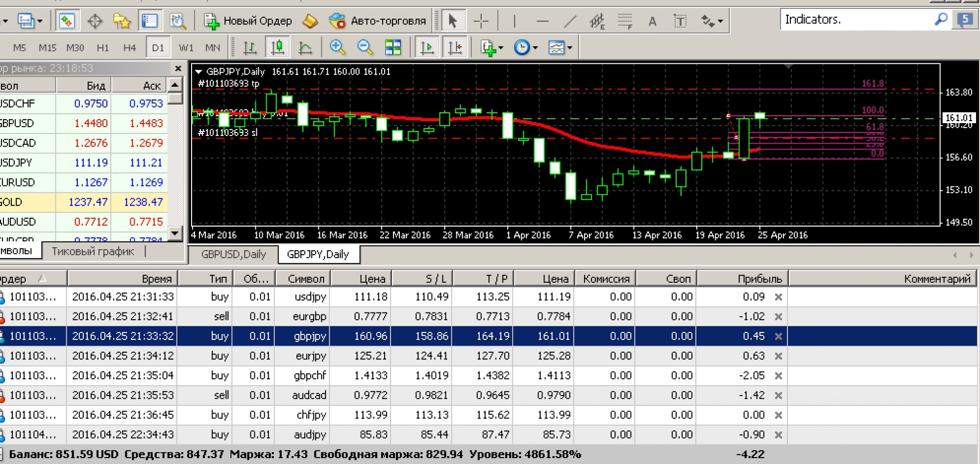Viewport: 980px width, 464px height.
Task: Click the Zoom Out magnifier icon
Action: (x=365, y=48)
